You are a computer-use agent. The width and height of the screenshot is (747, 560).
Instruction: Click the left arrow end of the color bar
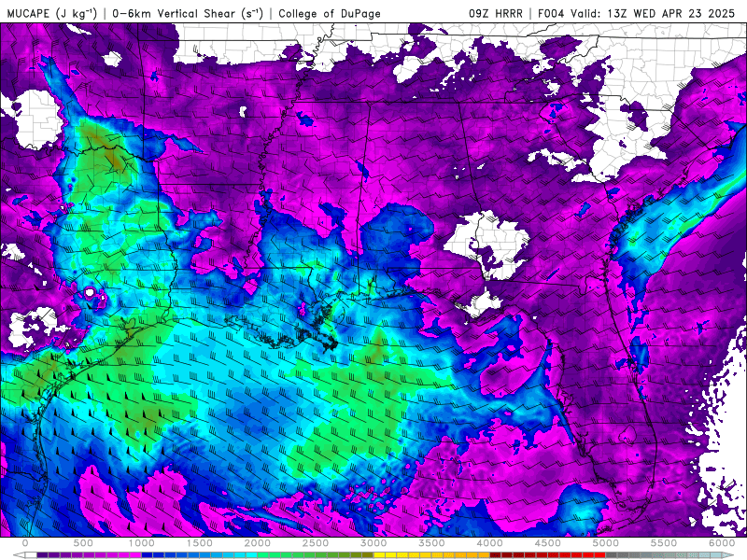[x=19, y=555]
